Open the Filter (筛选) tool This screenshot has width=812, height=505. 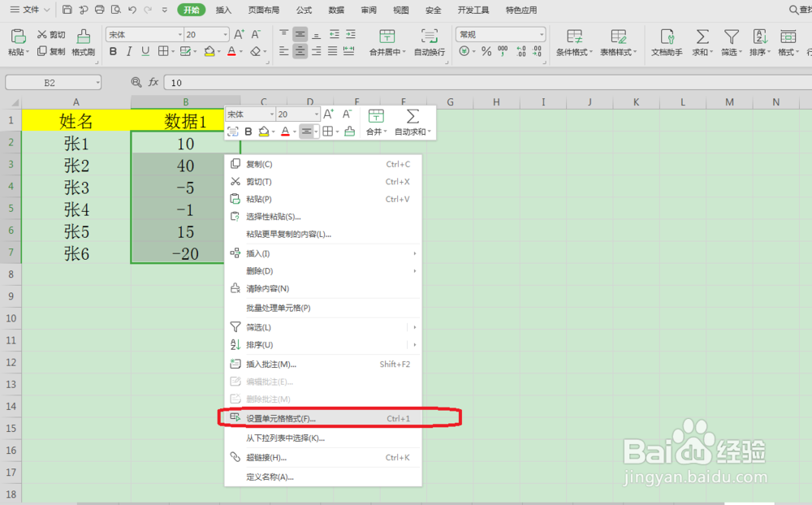730,42
